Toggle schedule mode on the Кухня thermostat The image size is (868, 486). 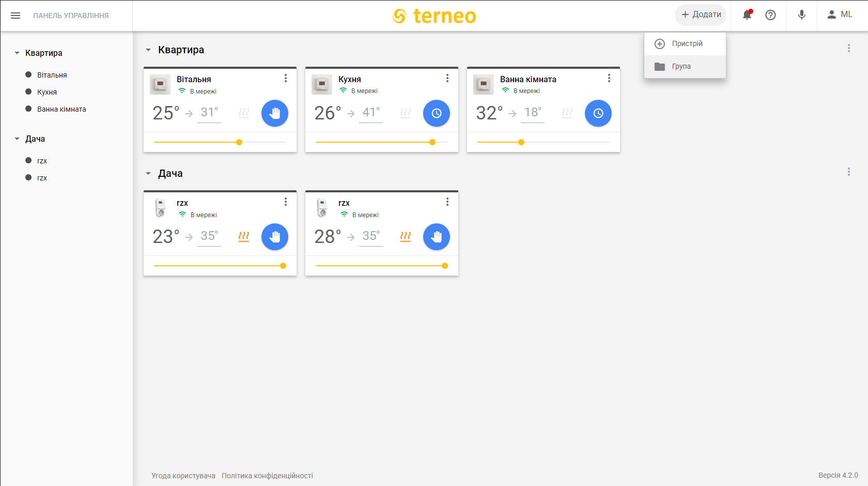(x=437, y=113)
